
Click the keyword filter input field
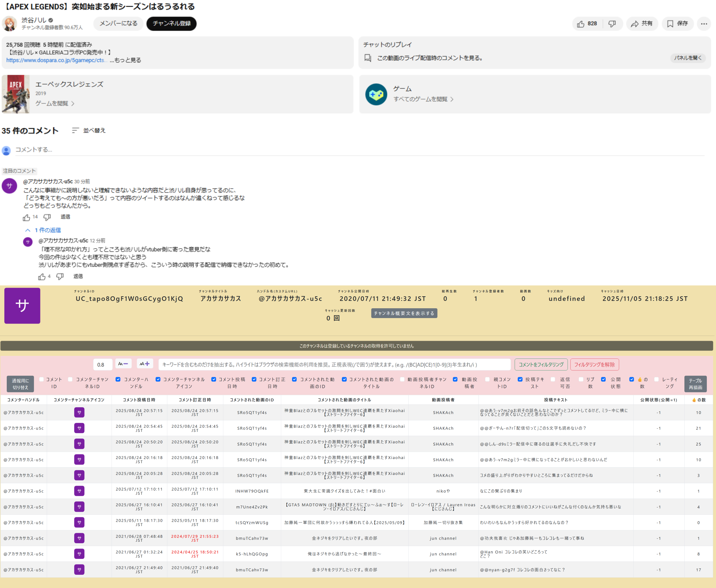(x=334, y=364)
